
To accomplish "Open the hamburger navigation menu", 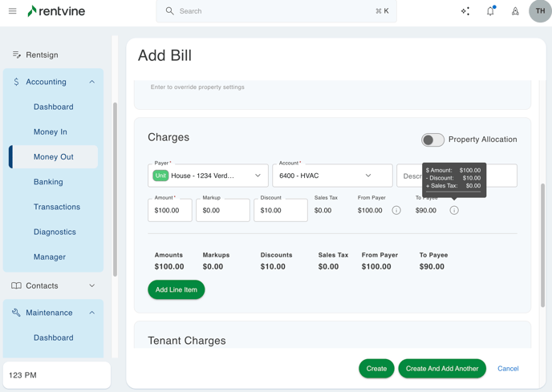I will point(12,11).
